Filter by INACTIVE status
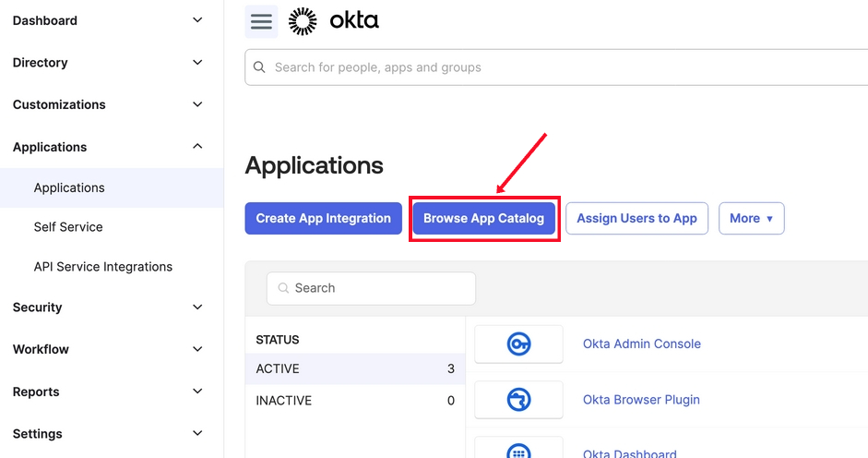The width and height of the screenshot is (868, 458). point(355,401)
